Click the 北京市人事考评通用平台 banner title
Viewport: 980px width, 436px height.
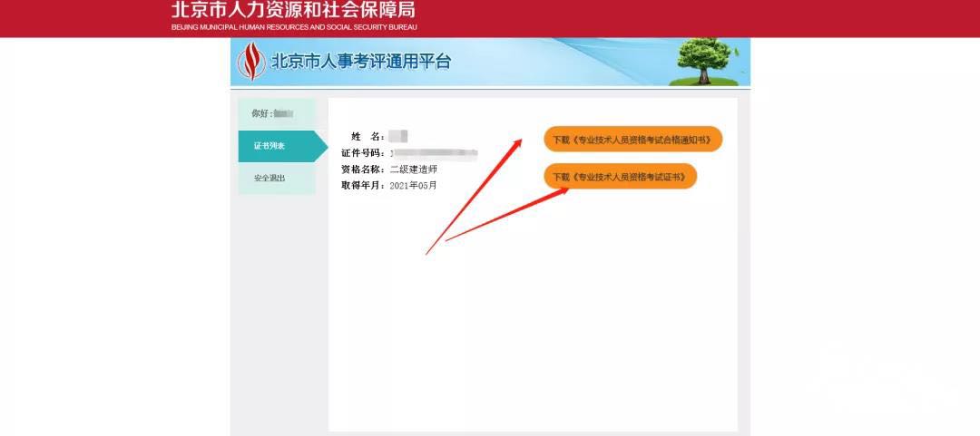click(360, 62)
